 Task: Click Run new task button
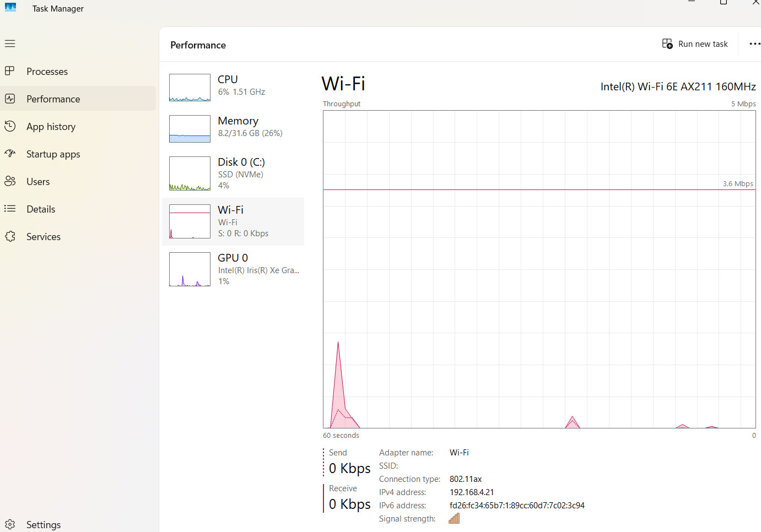coord(695,44)
